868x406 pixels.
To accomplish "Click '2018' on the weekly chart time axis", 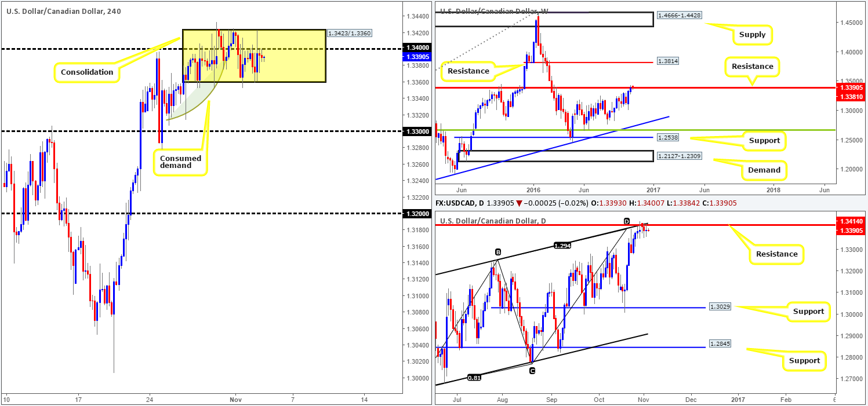I will coord(773,189).
